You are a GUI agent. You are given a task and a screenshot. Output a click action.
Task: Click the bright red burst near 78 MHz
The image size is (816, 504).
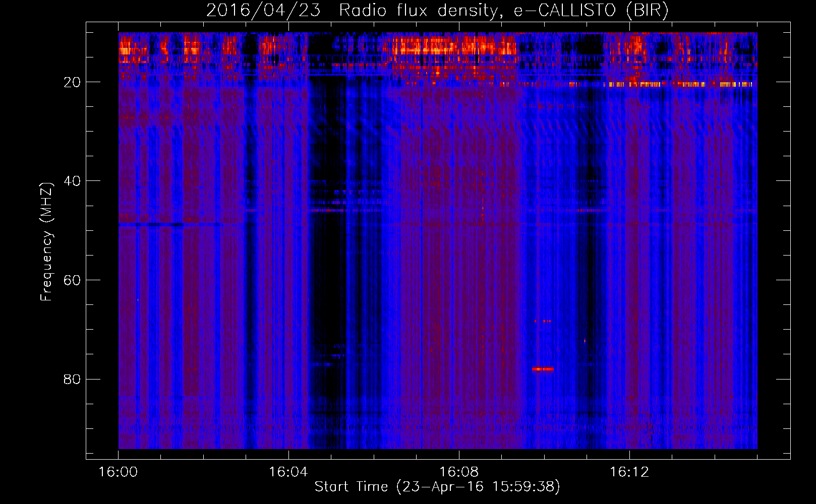pos(543,369)
